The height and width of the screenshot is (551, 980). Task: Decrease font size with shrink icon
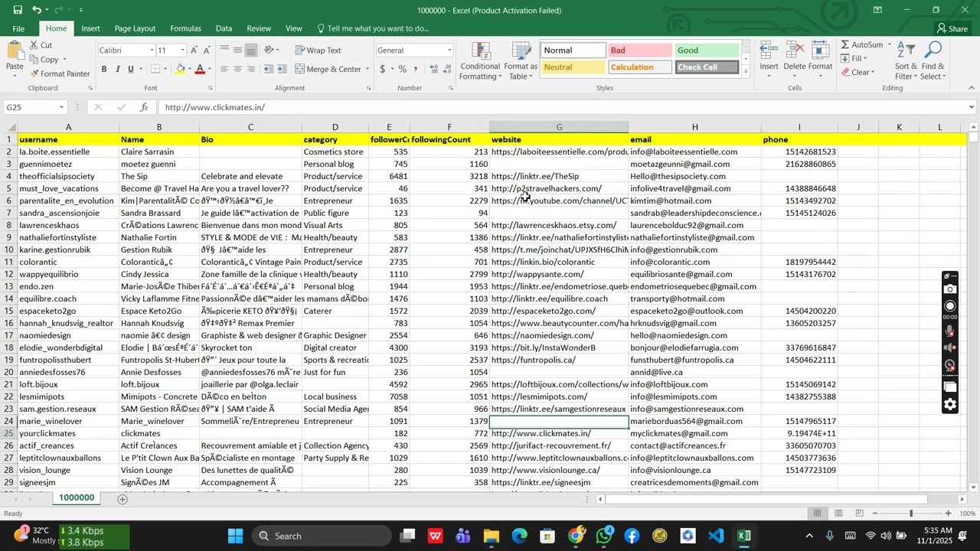pos(207,51)
